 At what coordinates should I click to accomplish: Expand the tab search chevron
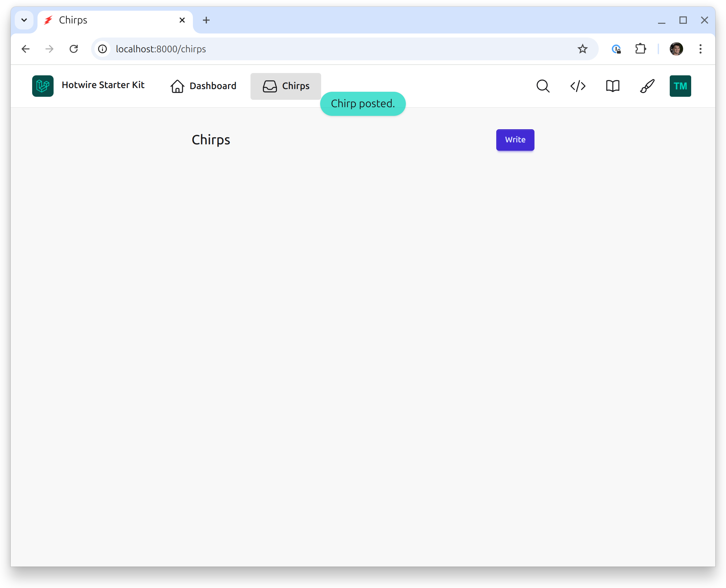[24, 20]
